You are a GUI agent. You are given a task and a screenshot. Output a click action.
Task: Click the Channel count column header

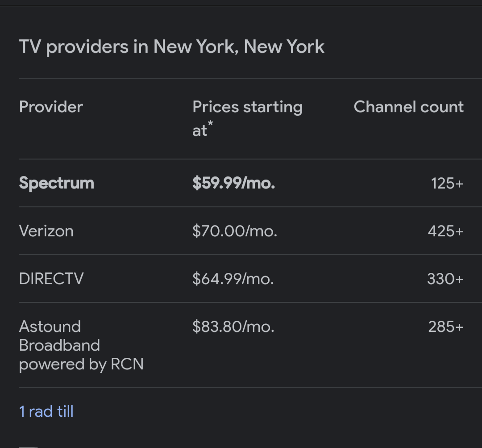[x=408, y=107]
